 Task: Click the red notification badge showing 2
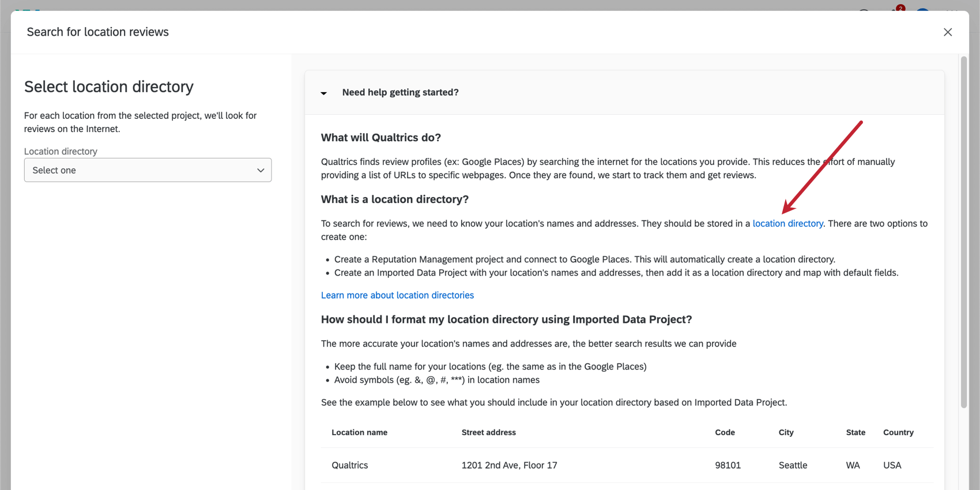click(900, 8)
